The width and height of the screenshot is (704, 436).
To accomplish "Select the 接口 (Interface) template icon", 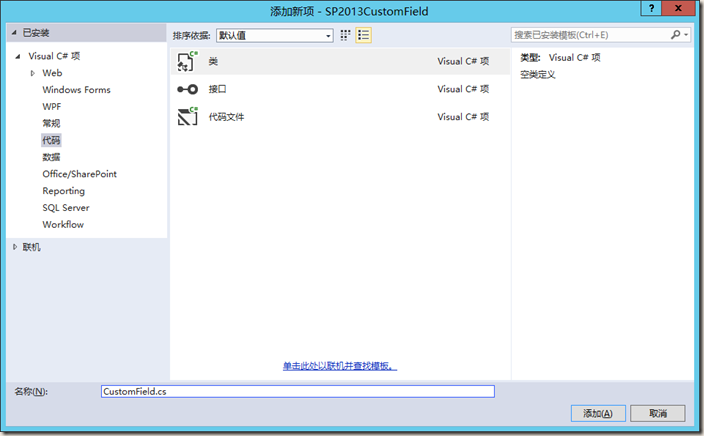I will 188,89.
